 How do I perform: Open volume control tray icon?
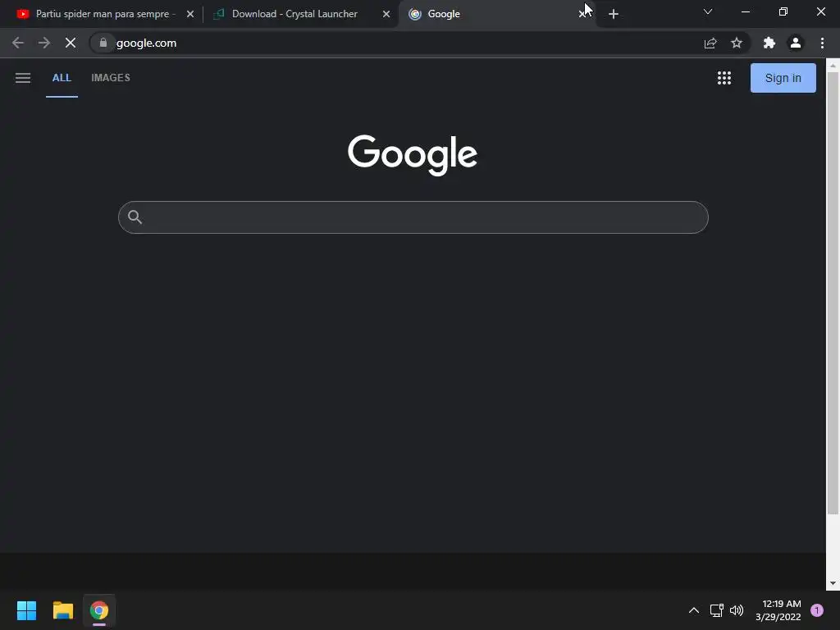(737, 610)
